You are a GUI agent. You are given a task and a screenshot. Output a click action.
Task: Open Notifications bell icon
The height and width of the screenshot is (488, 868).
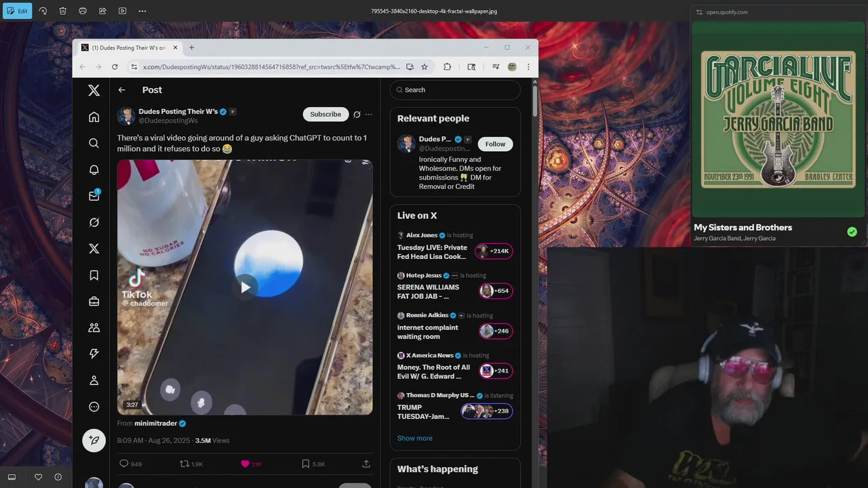94,169
